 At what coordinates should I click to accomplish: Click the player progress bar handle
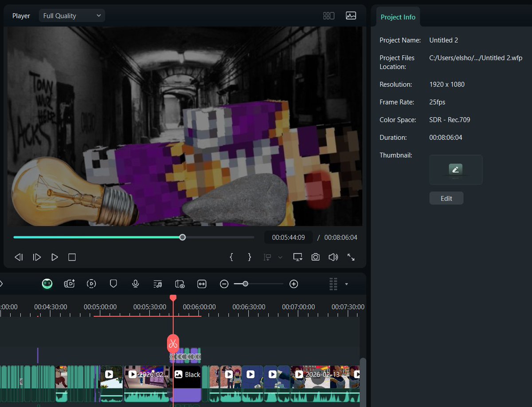click(x=182, y=237)
